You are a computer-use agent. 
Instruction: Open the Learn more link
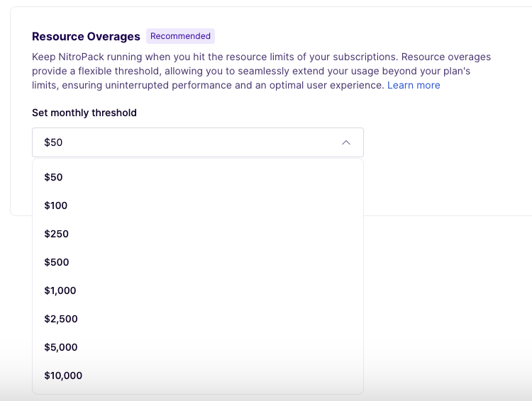pos(414,85)
